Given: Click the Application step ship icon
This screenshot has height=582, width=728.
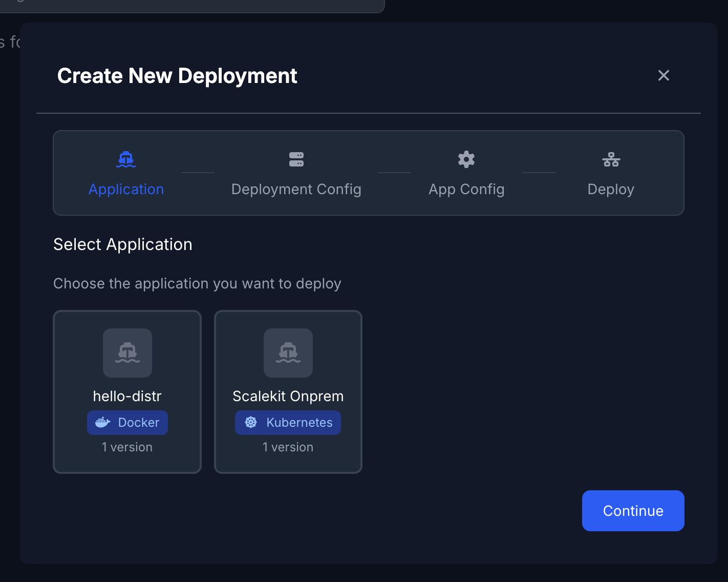Looking at the screenshot, I should [x=126, y=159].
